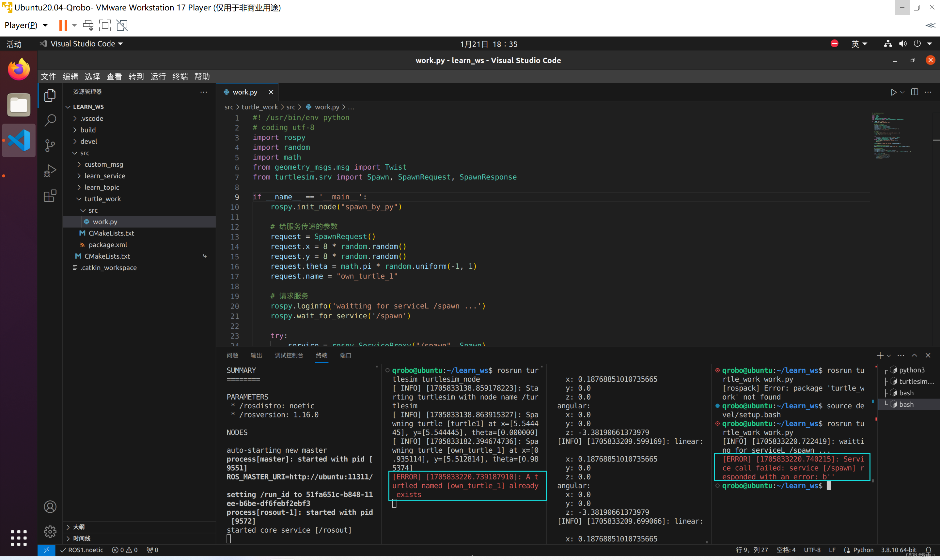The image size is (940, 560).
Task: Open the Explorer view in activity bar
Action: tap(50, 96)
